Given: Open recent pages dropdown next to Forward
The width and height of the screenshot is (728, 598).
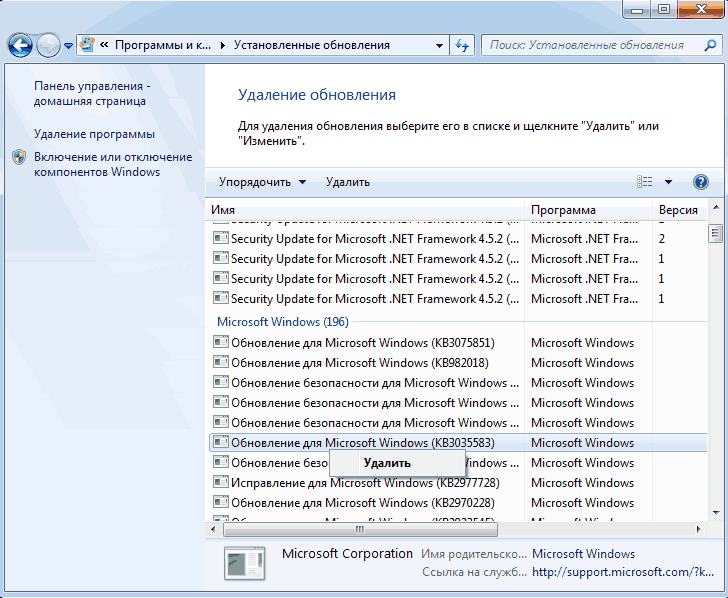Looking at the screenshot, I should point(68,46).
